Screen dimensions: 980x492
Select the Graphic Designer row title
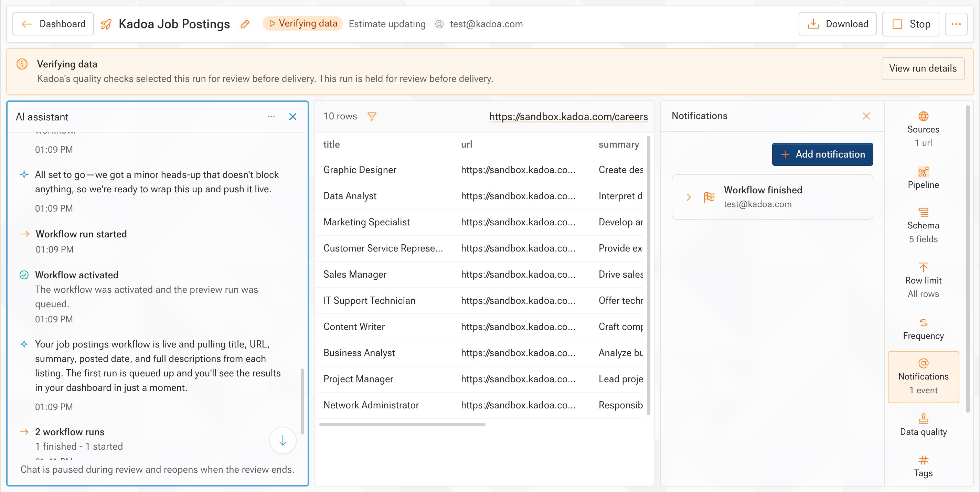click(360, 170)
